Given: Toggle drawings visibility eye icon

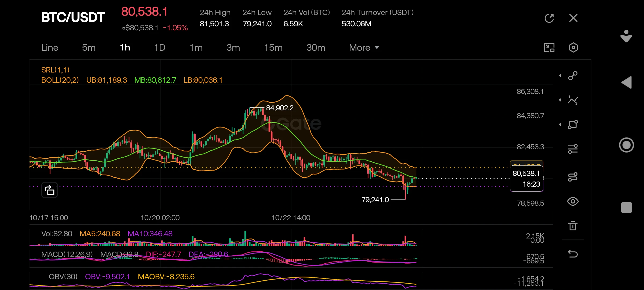Looking at the screenshot, I should pos(573,201).
